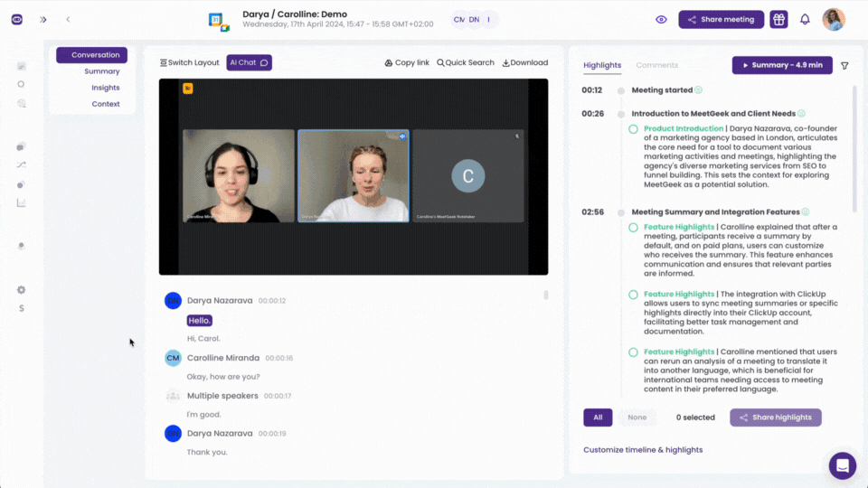Open the shuffle workflows sidebar icon

pos(21,164)
